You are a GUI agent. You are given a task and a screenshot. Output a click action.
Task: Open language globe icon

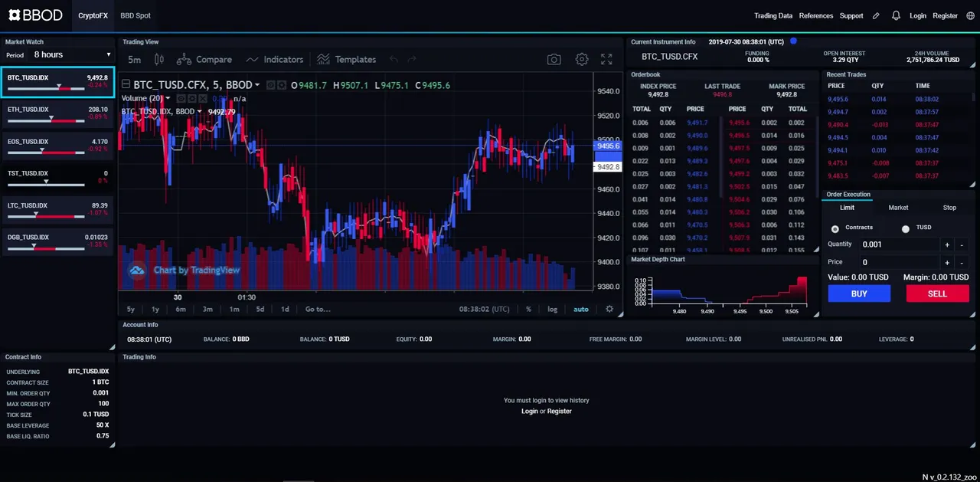[x=971, y=15]
